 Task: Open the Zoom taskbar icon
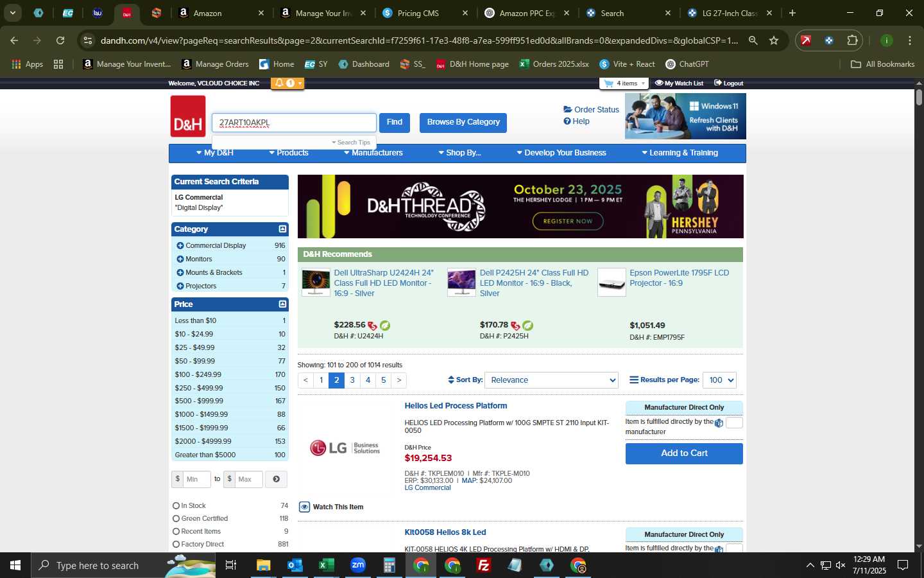tap(357, 565)
